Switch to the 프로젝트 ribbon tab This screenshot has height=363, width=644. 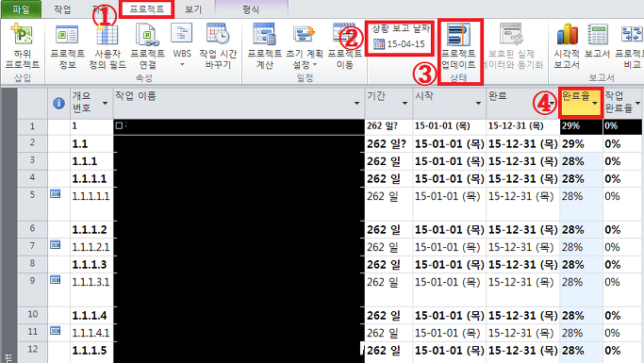tap(147, 9)
